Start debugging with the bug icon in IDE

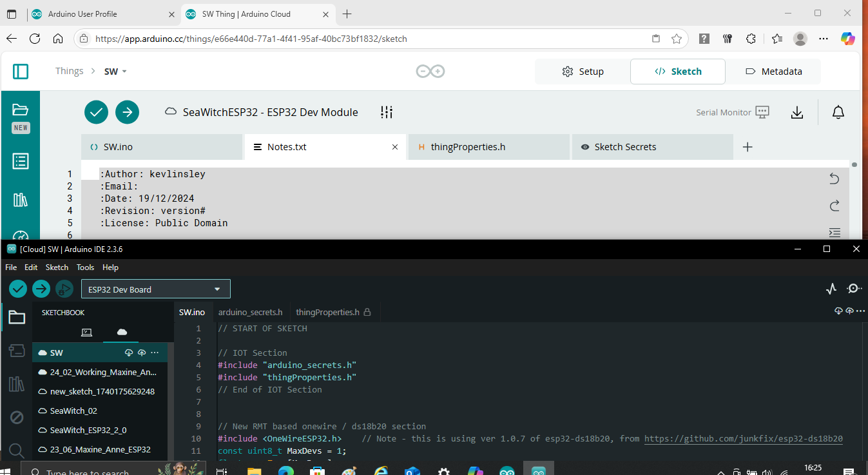click(x=64, y=289)
